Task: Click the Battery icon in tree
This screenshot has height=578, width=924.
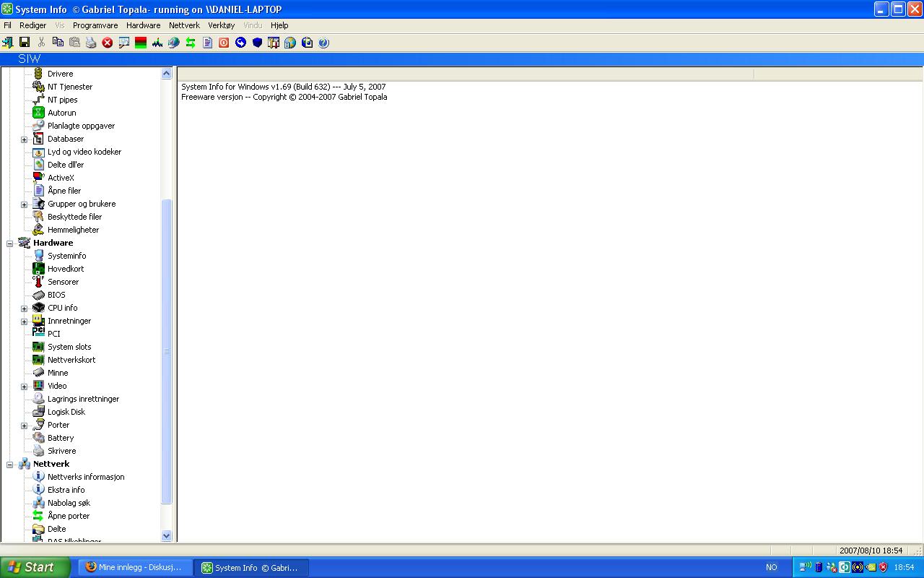Action: tap(38, 438)
